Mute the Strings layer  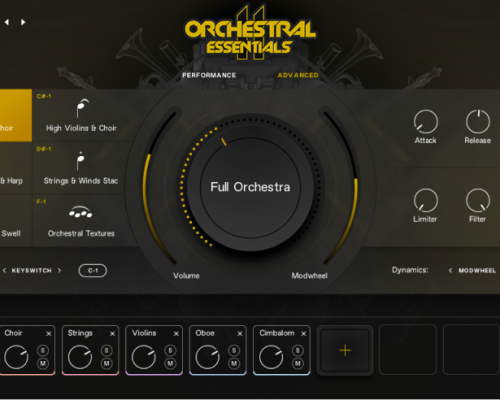tap(107, 363)
